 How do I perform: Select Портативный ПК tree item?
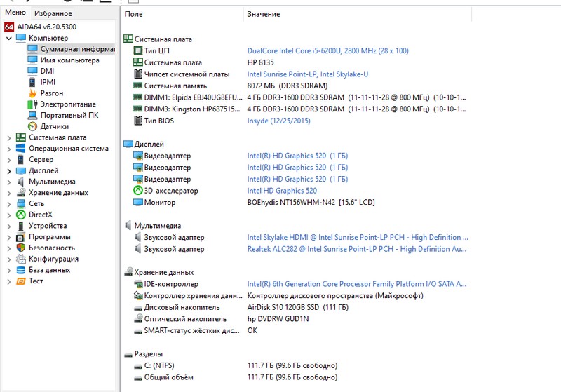click(x=69, y=115)
